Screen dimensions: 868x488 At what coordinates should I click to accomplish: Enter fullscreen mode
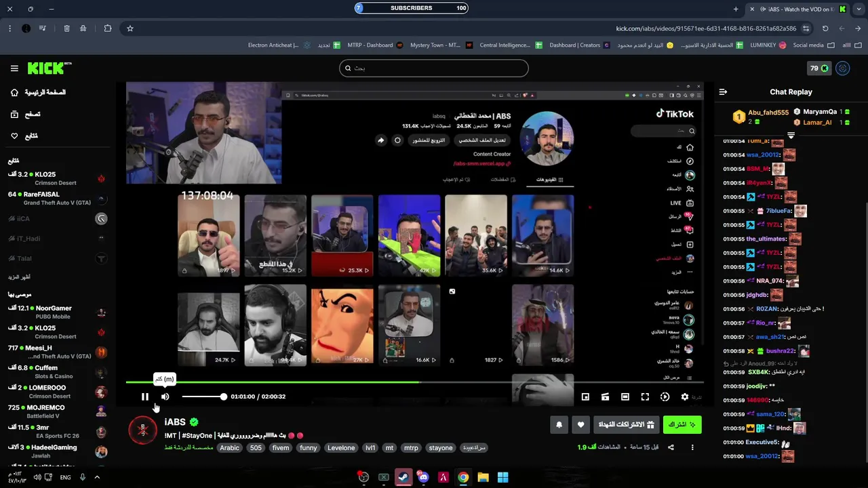pyautogui.click(x=645, y=396)
